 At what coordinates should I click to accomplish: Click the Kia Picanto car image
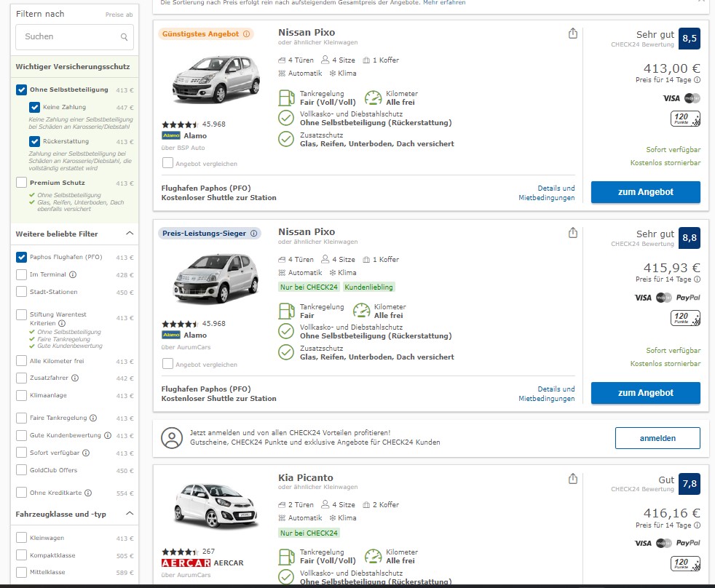point(216,506)
